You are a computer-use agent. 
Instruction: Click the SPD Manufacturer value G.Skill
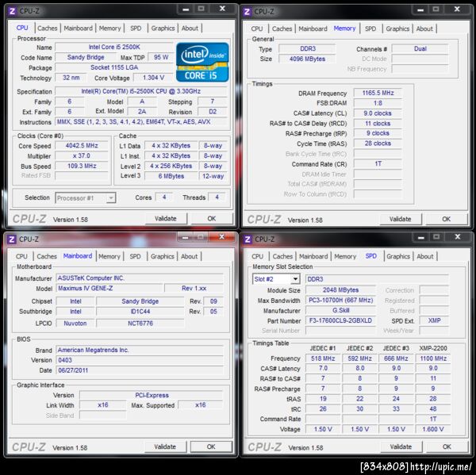pyautogui.click(x=340, y=311)
